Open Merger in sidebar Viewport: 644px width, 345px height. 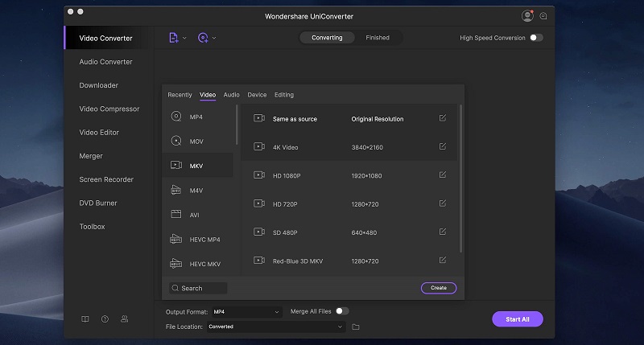click(x=91, y=156)
